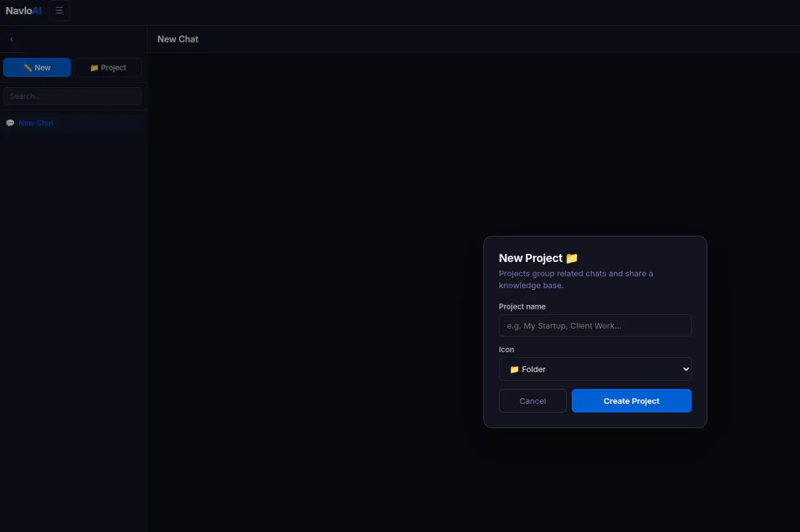Click the NavloAI logo
This screenshot has width=800, height=532.
24,11
